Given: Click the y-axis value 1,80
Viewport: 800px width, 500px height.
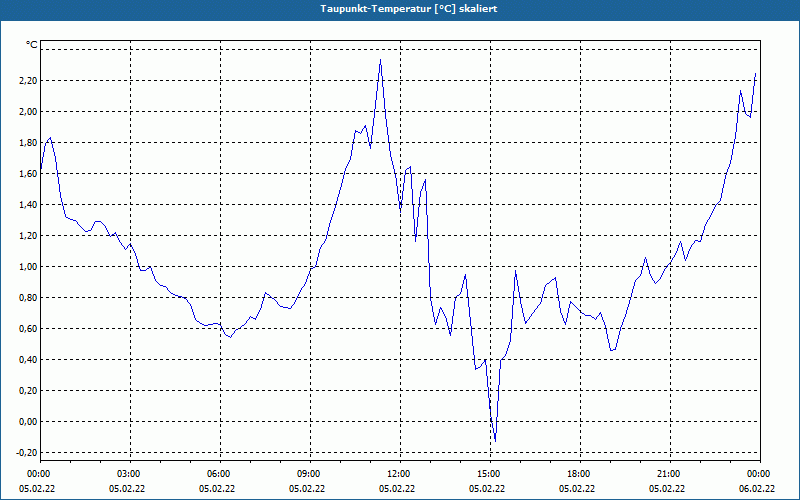Looking at the screenshot, I should click(x=28, y=143).
